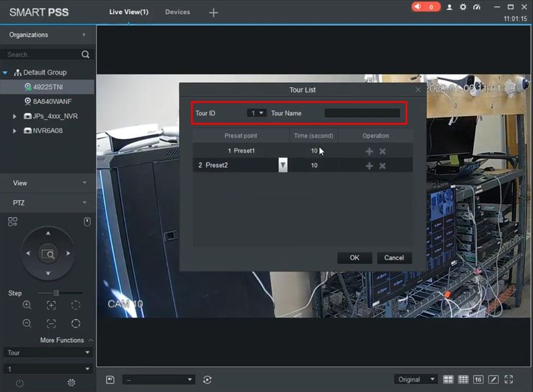
Task: Open the Tour ID dropdown
Action: click(257, 113)
